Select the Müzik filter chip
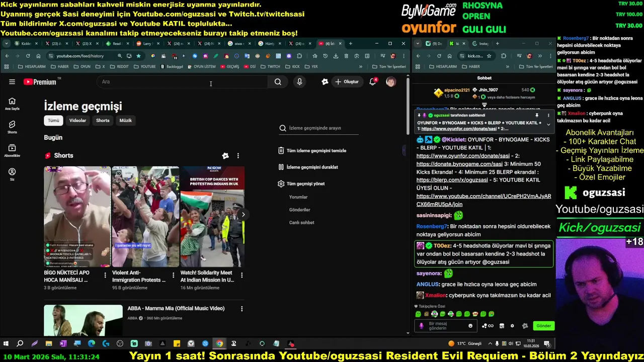644x362 pixels. pyautogui.click(x=125, y=121)
